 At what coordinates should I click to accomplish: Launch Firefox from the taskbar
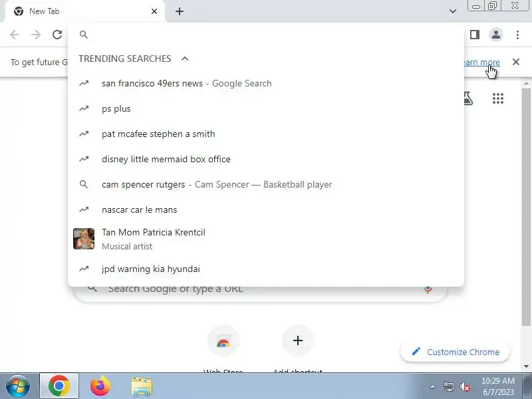(100, 386)
